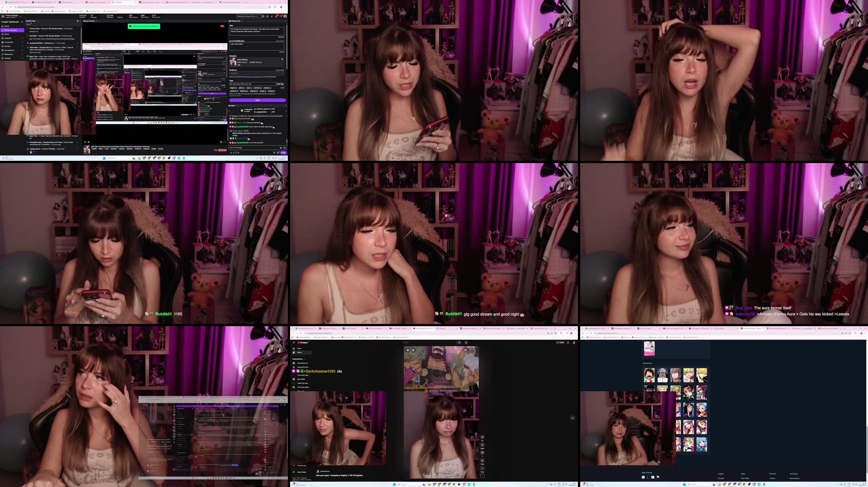Click the voice search microphone on YouTube
The height and width of the screenshot is (487, 868).
pyautogui.click(x=466, y=342)
